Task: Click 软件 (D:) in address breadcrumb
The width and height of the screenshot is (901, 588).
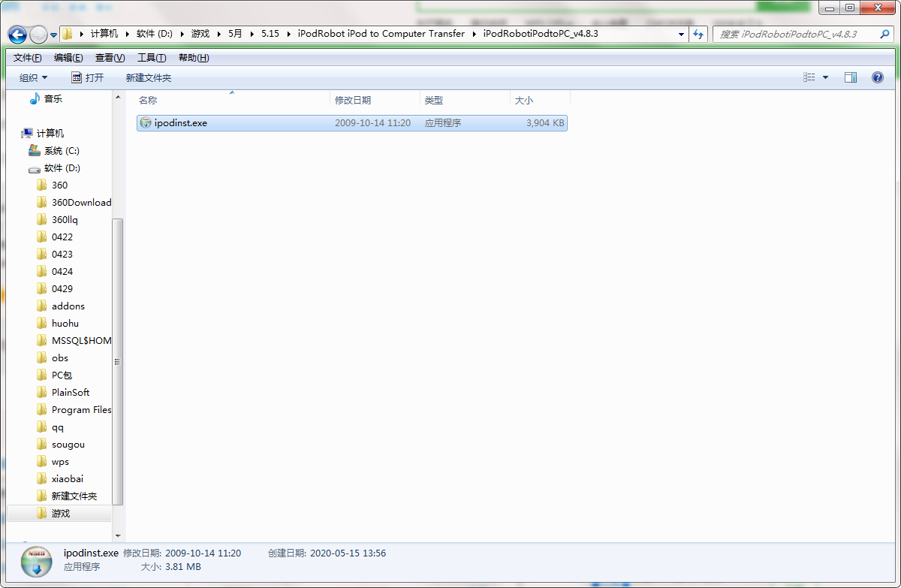Action: (156, 34)
